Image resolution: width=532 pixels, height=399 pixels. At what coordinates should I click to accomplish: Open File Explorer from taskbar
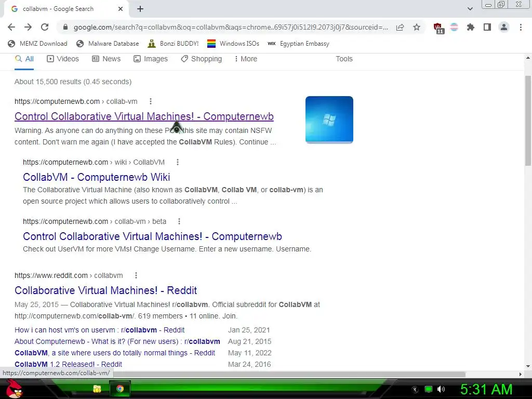(97, 389)
